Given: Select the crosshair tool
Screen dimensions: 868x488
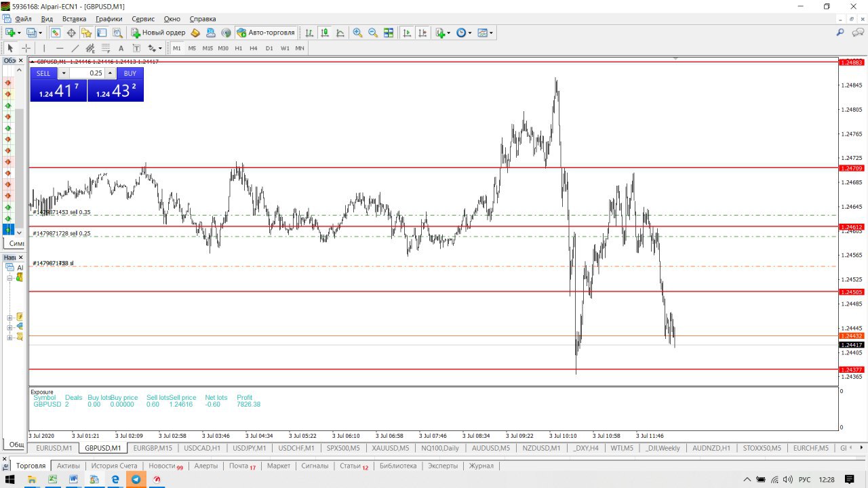Looking at the screenshot, I should 26,48.
